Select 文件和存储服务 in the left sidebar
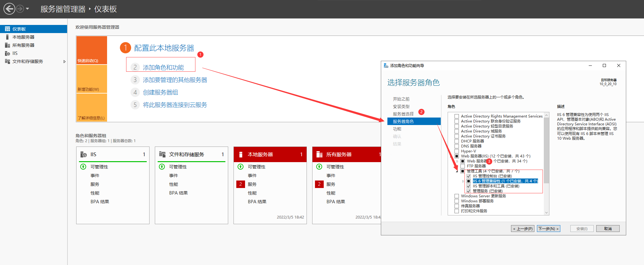The height and width of the screenshot is (265, 644). click(33, 61)
